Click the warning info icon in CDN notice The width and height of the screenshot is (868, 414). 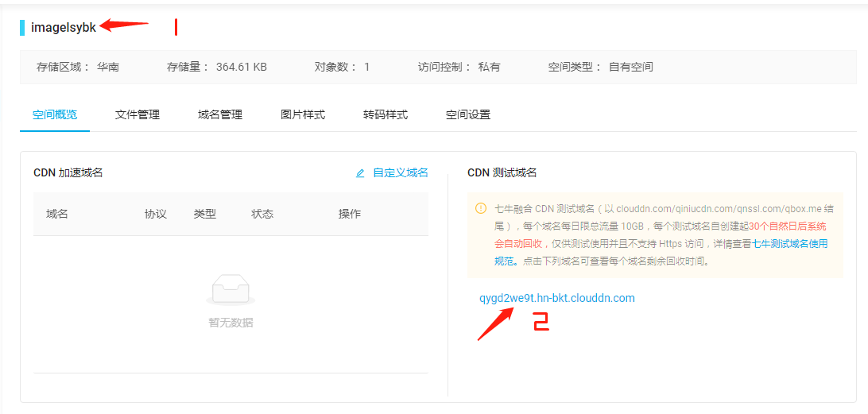[x=481, y=209]
